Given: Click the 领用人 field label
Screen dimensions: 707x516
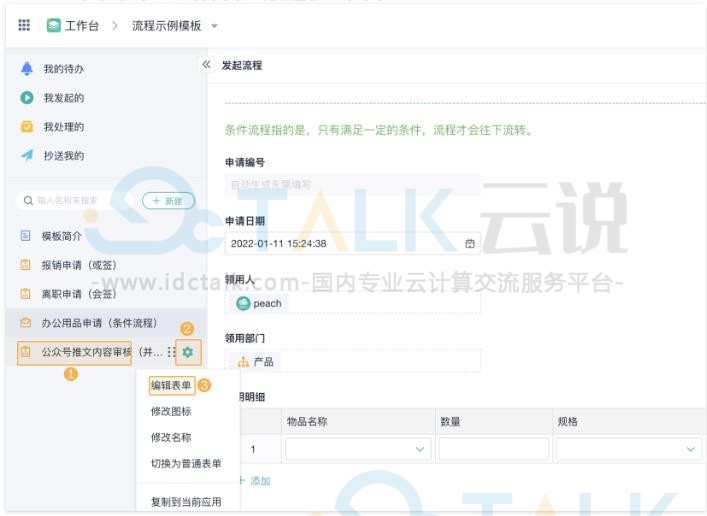Looking at the screenshot, I should (240, 280).
